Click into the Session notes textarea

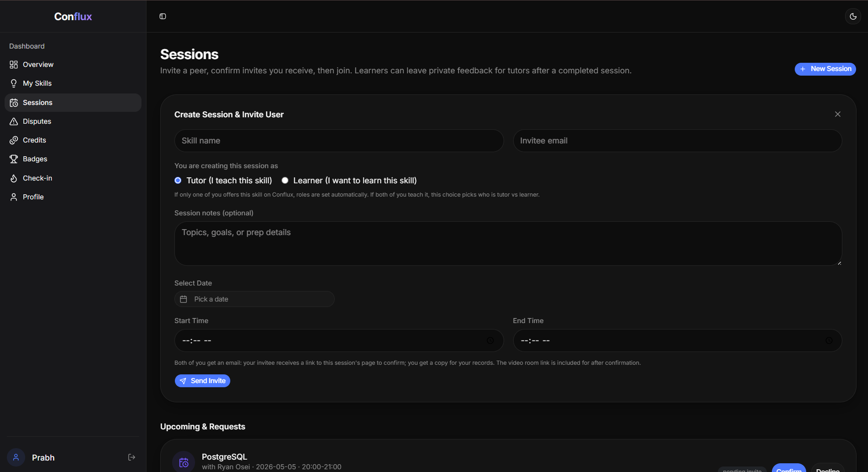508,244
